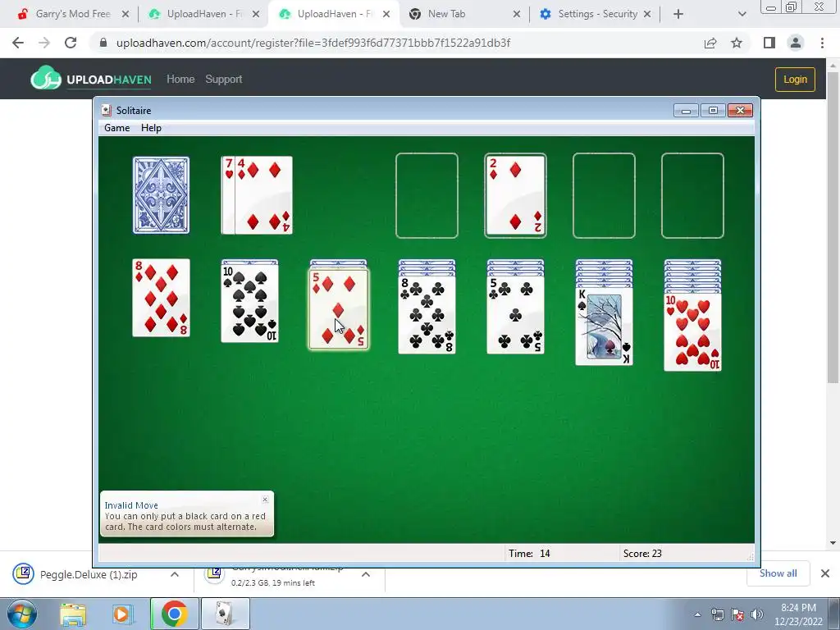
Task: Close the New Tab tab
Action: [517, 15]
